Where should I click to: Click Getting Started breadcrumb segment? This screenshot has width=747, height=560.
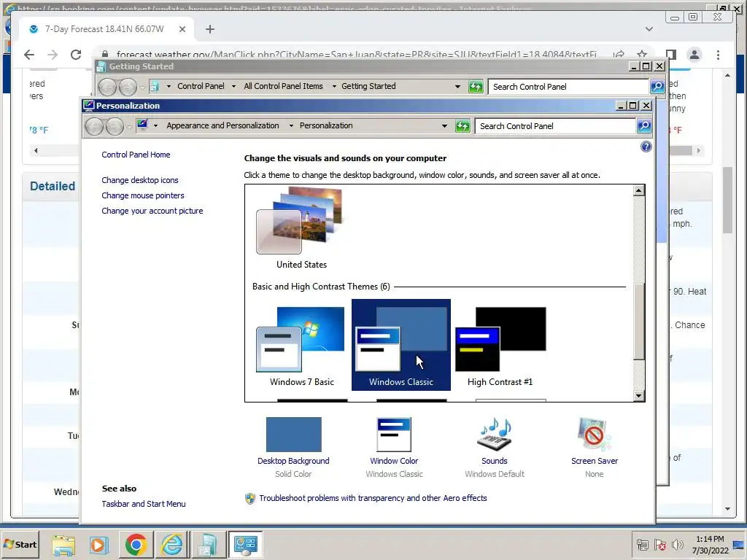(x=368, y=86)
